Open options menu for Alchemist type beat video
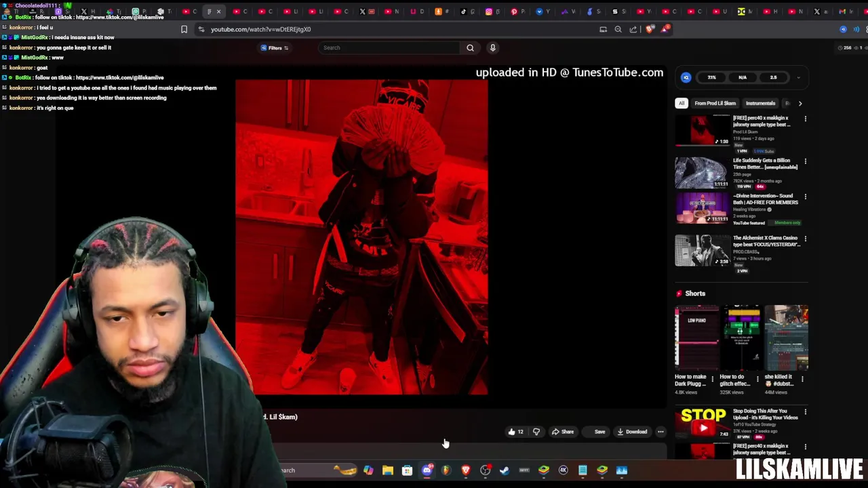Screen dimensions: 868x488 click(805, 239)
